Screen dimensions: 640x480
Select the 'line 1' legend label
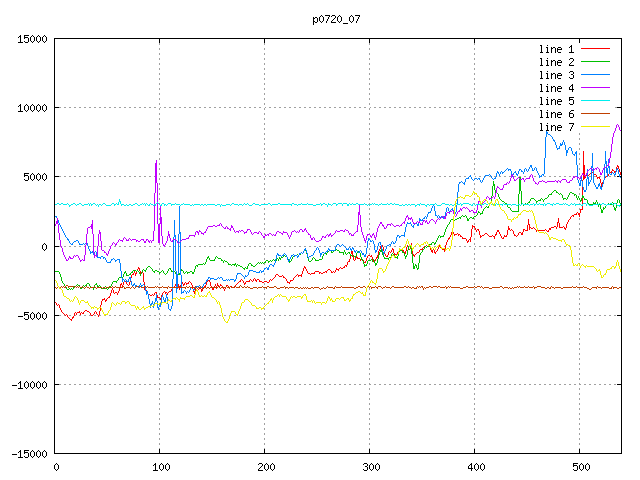tap(557, 48)
